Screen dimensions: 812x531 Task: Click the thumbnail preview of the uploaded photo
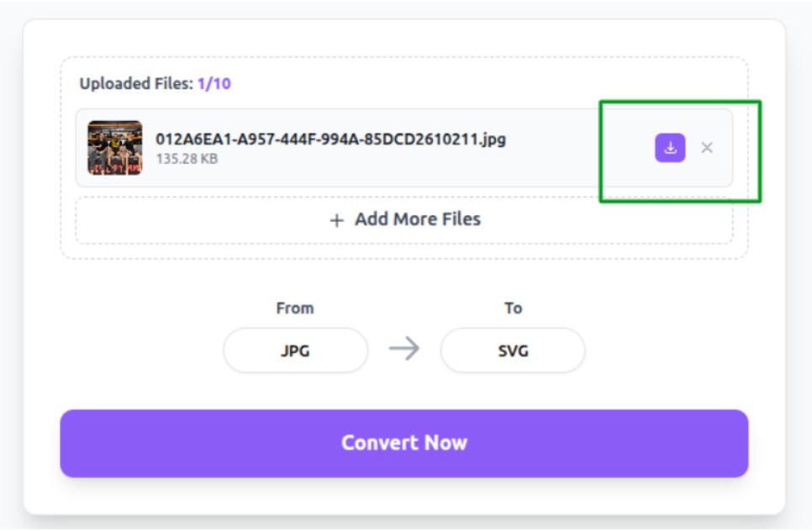click(x=116, y=146)
